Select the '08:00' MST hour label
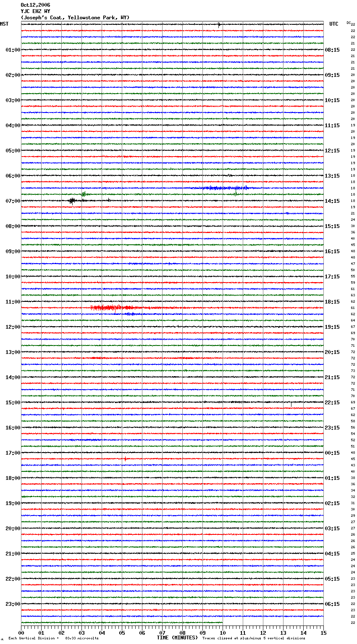 13,226
